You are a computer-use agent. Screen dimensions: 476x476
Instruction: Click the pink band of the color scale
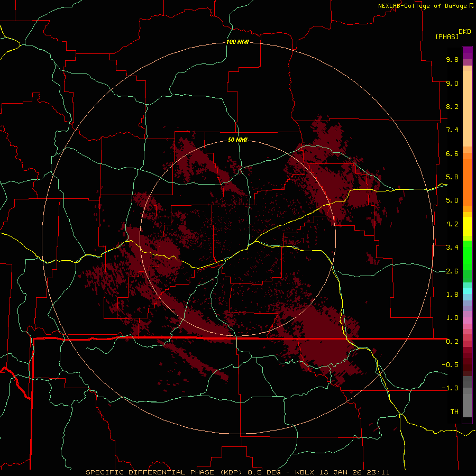pos(467,321)
